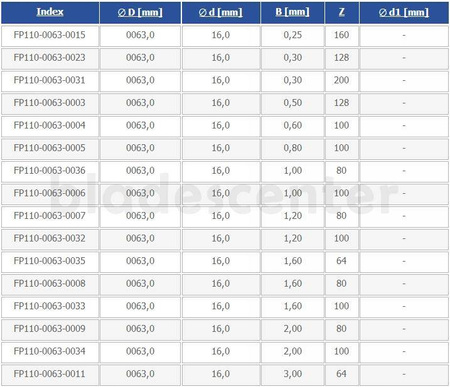Sort by the B [mm] column header
The height and width of the screenshot is (387, 450).
(x=292, y=12)
